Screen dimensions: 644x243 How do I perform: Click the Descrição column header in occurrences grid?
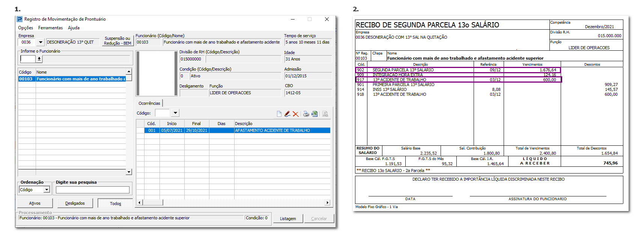pos(282,124)
